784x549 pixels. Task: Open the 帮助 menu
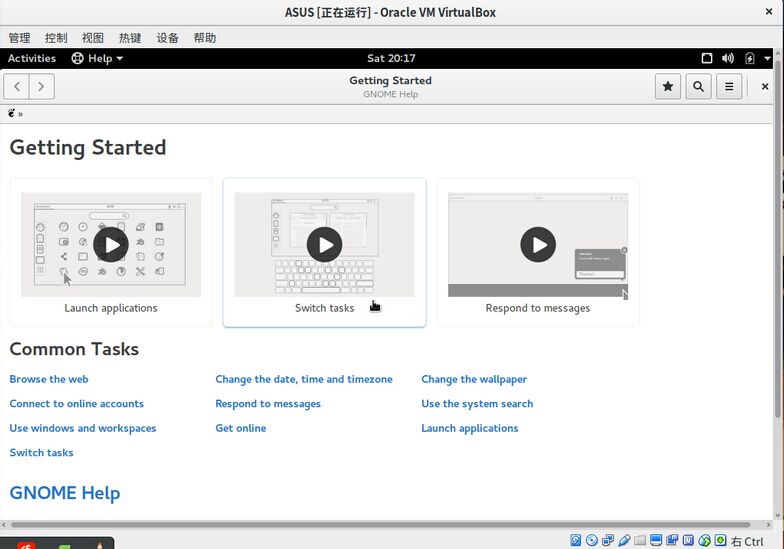coord(204,38)
